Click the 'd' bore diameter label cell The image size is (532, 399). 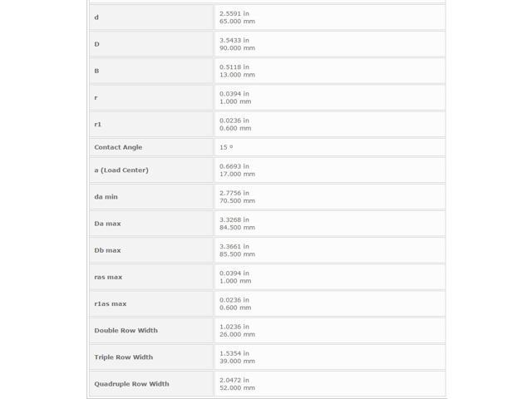[151, 17]
